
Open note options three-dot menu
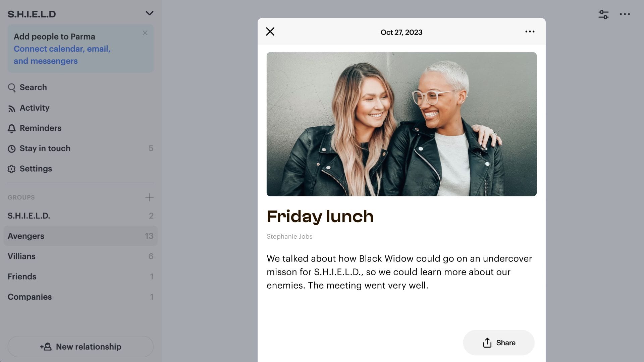pyautogui.click(x=530, y=32)
